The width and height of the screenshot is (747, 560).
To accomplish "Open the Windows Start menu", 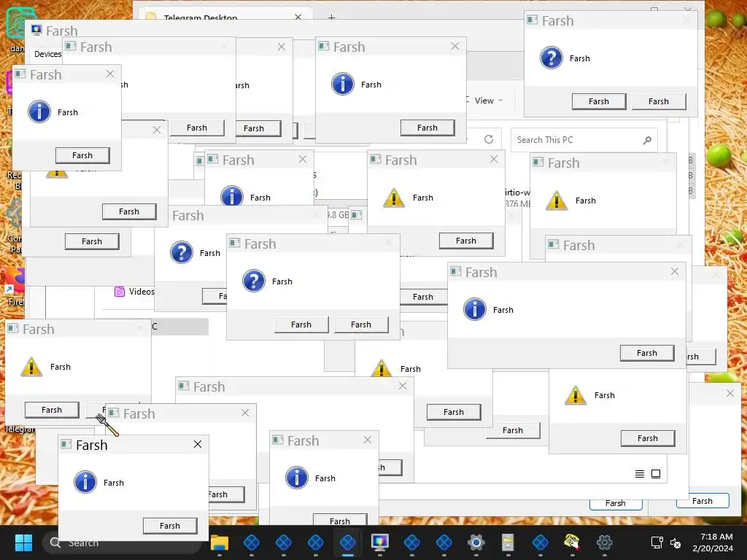I will [x=23, y=542].
